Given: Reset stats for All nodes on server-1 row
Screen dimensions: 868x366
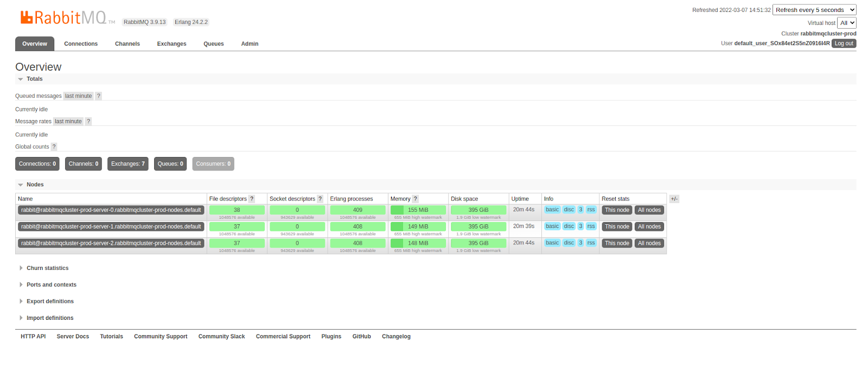Looking at the screenshot, I should 649,226.
